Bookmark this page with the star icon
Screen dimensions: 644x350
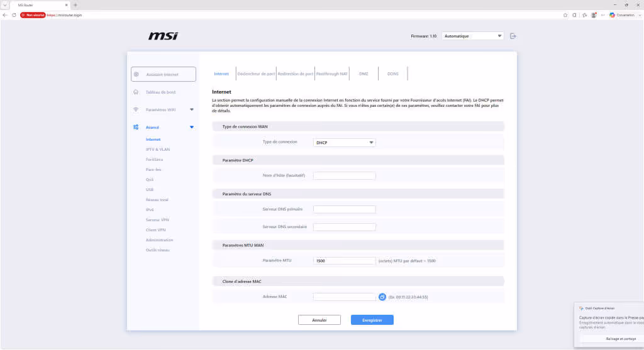pos(565,15)
